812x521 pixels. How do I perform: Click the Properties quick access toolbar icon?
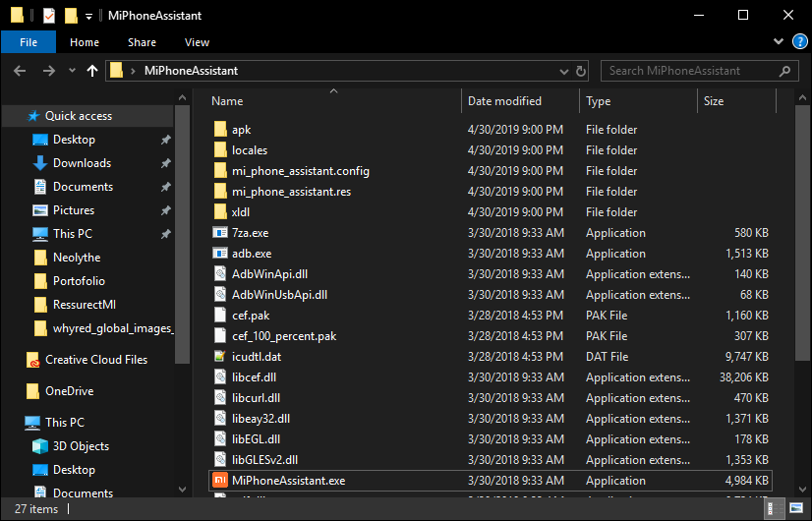pyautogui.click(x=49, y=16)
